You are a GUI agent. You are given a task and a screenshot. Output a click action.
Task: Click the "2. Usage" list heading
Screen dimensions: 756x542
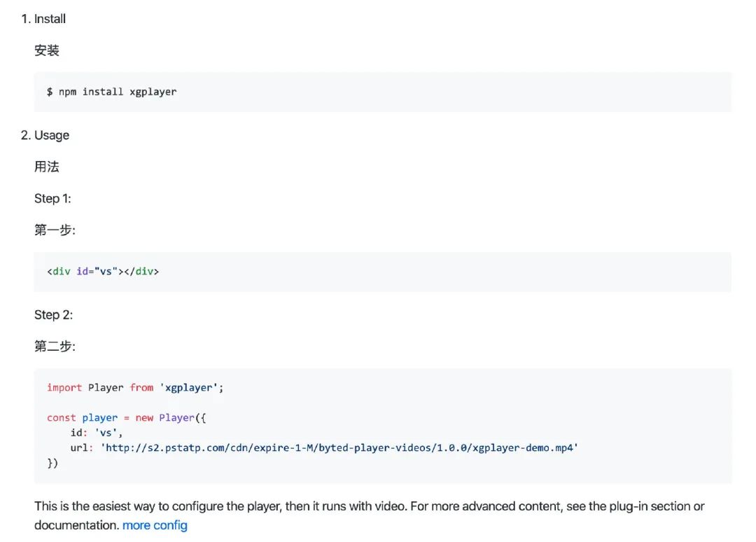point(45,135)
